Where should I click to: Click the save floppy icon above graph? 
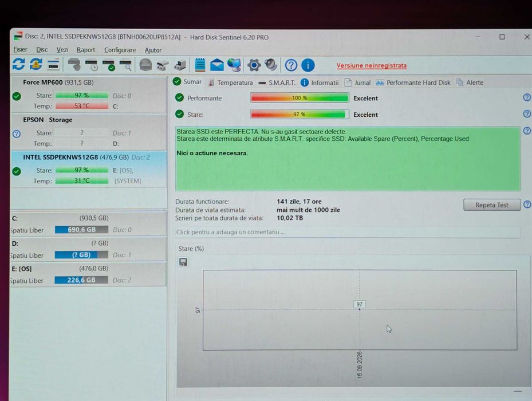183,262
